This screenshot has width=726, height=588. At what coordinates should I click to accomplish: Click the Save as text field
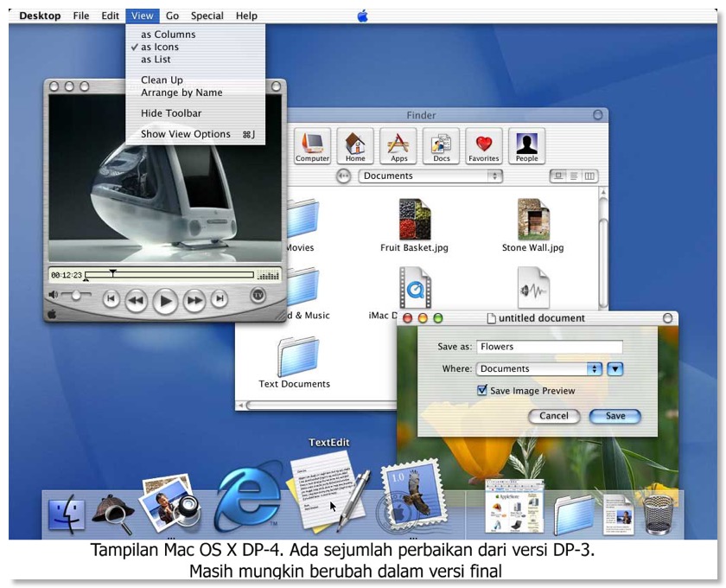click(550, 347)
